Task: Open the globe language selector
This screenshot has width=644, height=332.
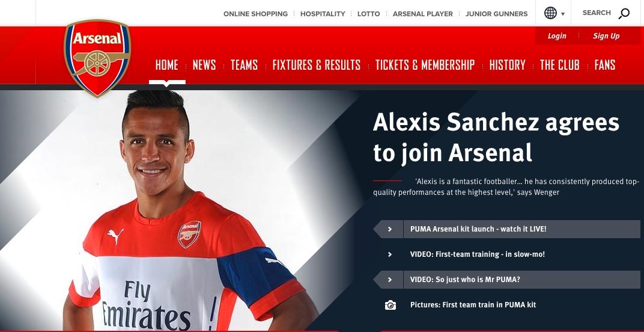Action: click(550, 13)
